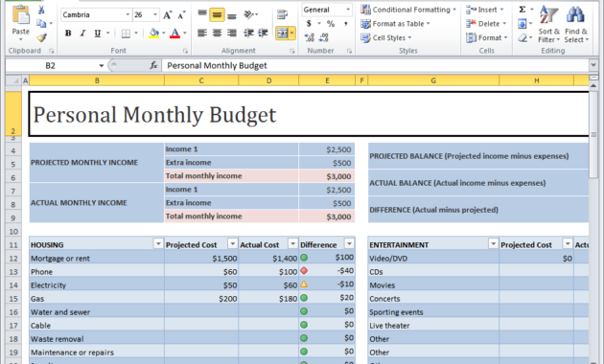Click the Copy icon
Viewport: 604px width, 364px height.
coord(41,24)
